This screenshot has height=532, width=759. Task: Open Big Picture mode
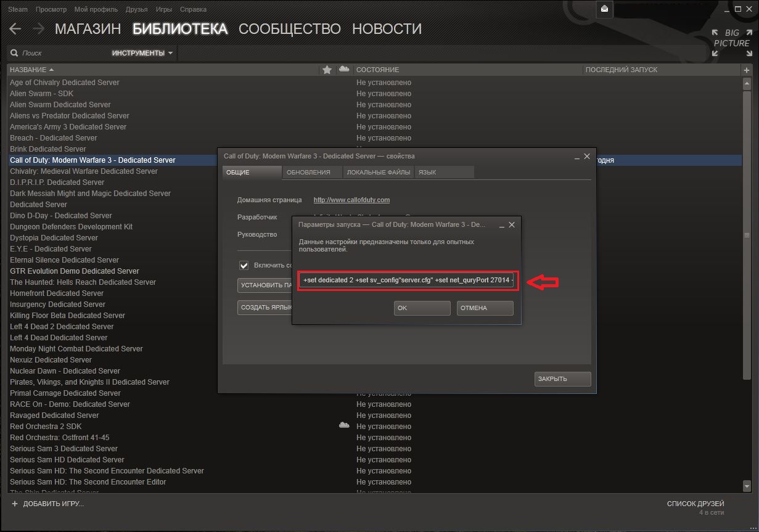[x=732, y=43]
